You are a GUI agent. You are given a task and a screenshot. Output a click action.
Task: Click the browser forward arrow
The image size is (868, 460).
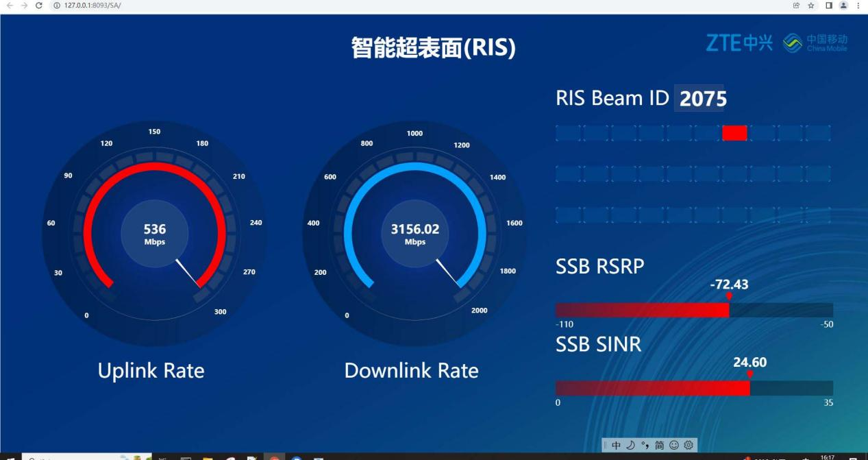pyautogui.click(x=24, y=5)
